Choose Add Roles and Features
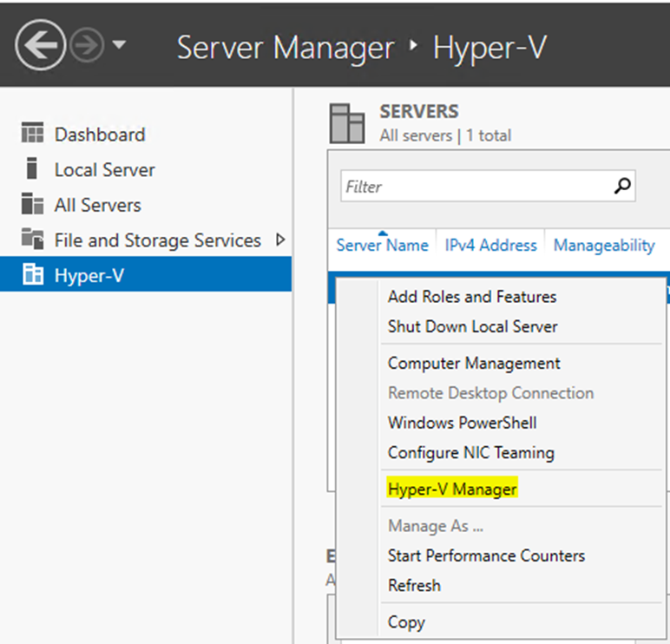This screenshot has height=644, width=670. coord(472,297)
